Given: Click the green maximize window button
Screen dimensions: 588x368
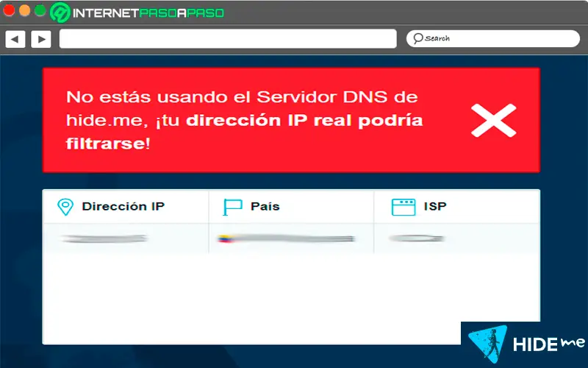Looking at the screenshot, I should [40, 10].
